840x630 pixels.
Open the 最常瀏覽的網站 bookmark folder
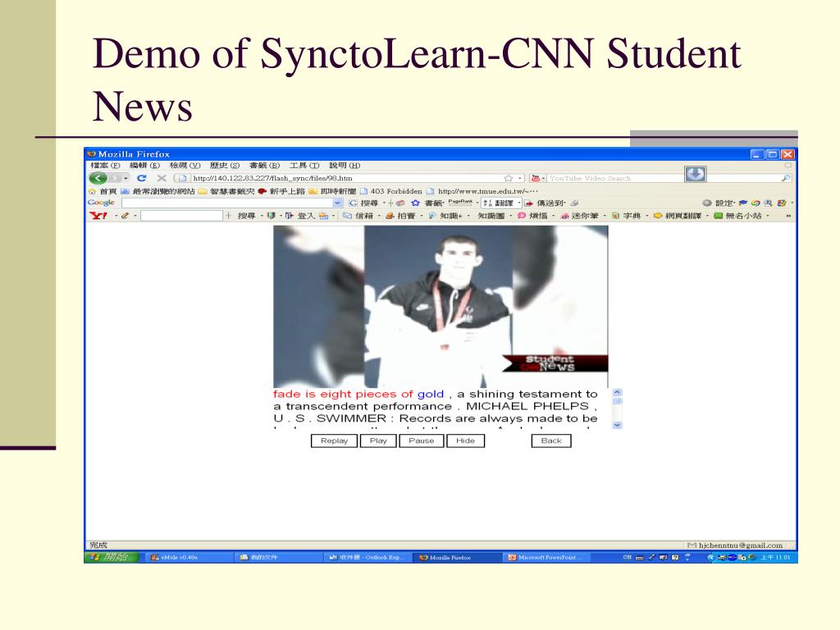(x=157, y=191)
